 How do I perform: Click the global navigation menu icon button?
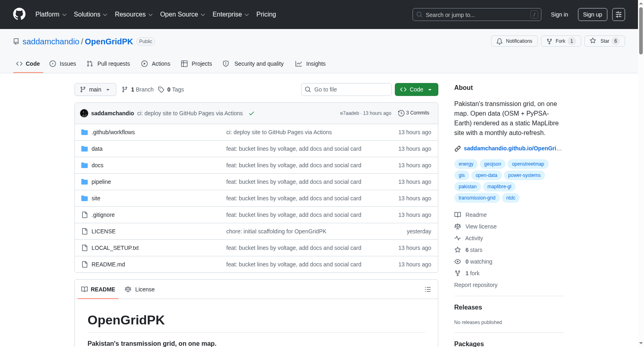tap(619, 15)
